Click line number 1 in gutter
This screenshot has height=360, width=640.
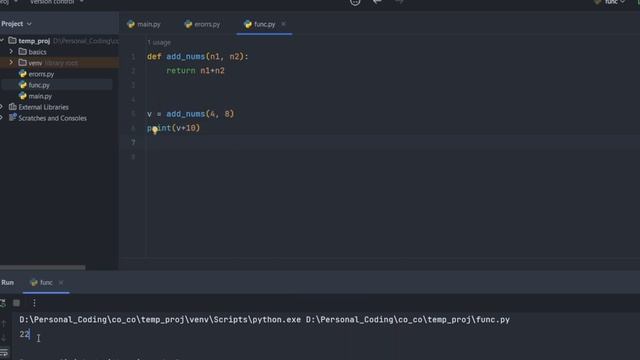tap(133, 56)
